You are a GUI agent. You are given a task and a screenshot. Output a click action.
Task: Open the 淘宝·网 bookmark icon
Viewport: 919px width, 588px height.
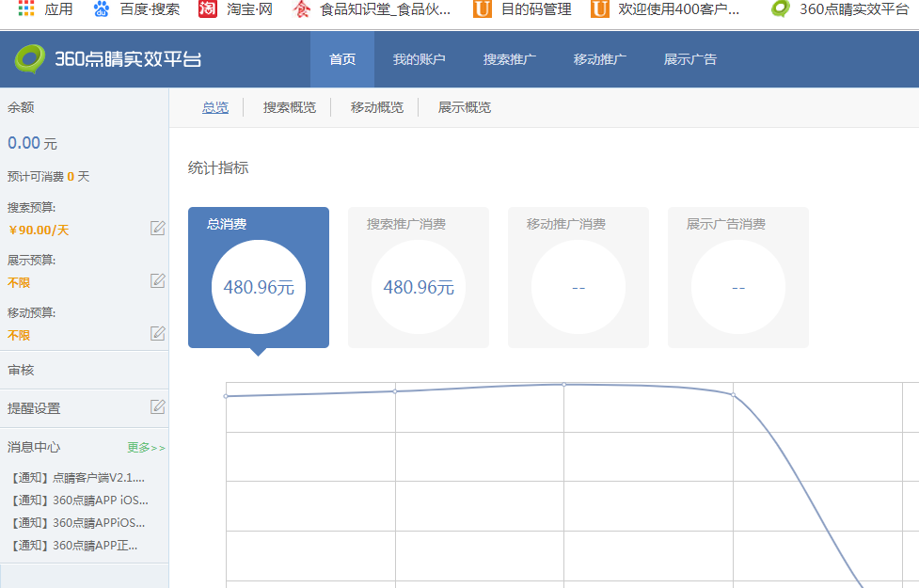[x=208, y=8]
